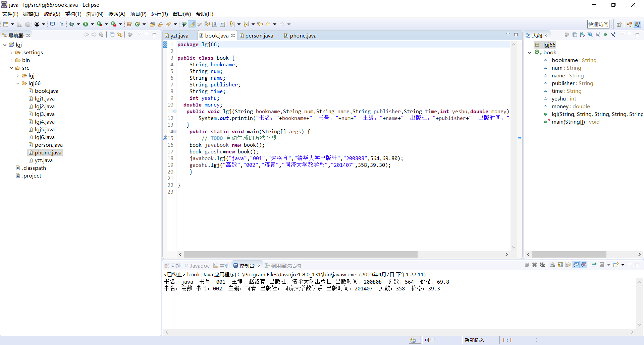The width and height of the screenshot is (644, 345).
Task: Collapse the book class in outline
Action: click(x=529, y=53)
